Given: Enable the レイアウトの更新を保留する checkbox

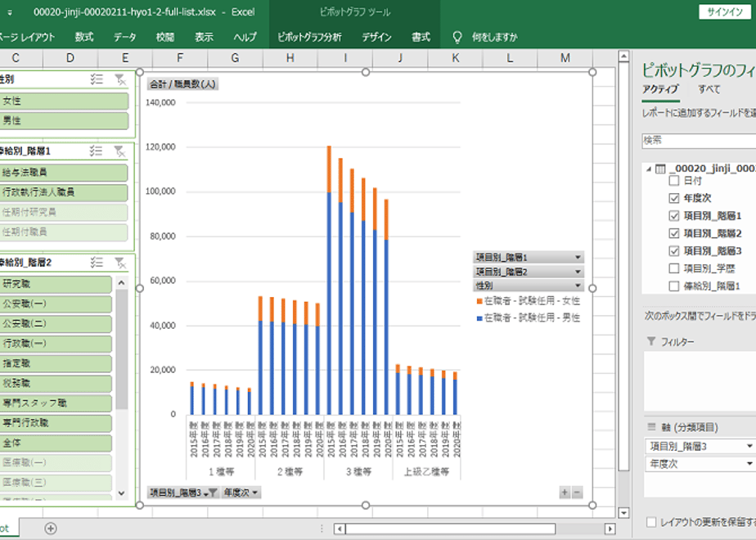Looking at the screenshot, I should pos(651,522).
